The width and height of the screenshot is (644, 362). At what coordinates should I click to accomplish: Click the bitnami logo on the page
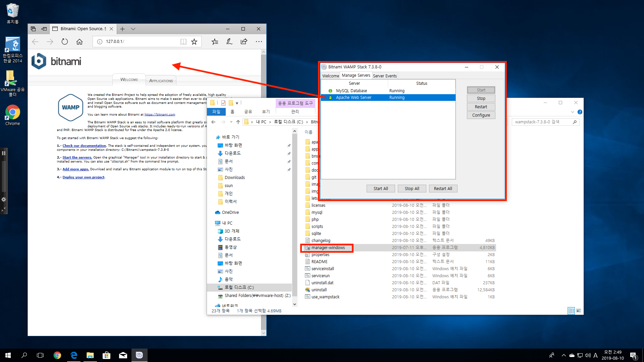(56, 61)
